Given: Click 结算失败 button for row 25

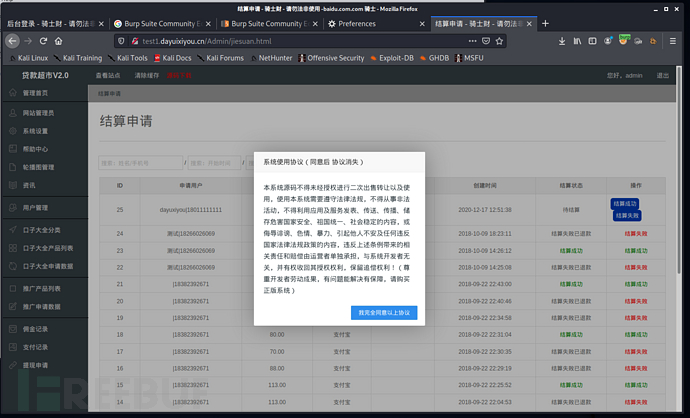Looking at the screenshot, I should (628, 216).
